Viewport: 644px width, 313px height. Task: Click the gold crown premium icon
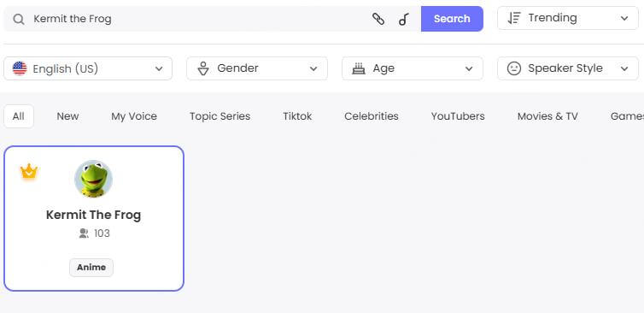(29, 171)
